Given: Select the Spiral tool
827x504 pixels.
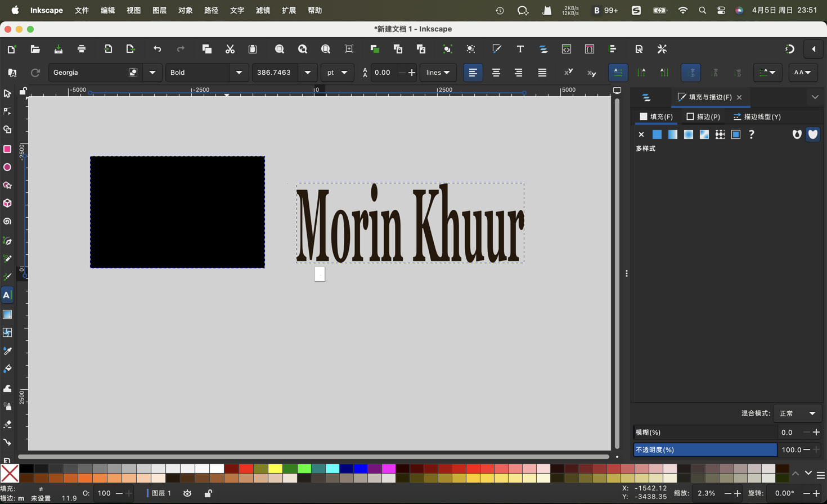Looking at the screenshot, I should click(7, 222).
